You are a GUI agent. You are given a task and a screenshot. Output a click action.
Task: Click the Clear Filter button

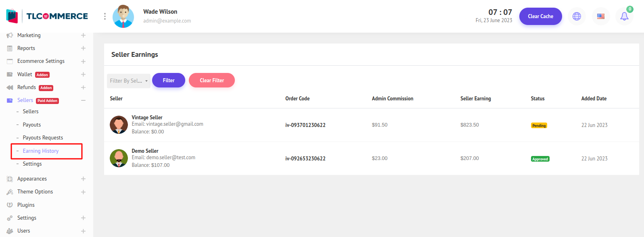click(211, 80)
